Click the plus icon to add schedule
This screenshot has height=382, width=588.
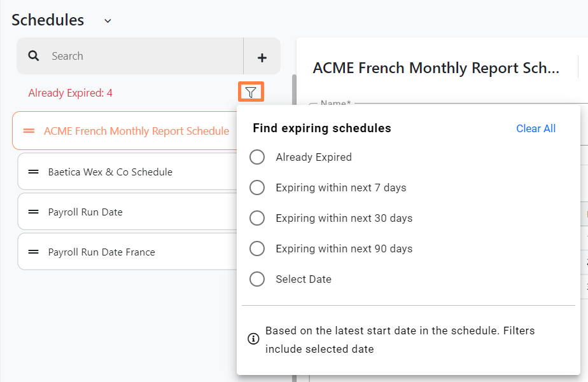tap(262, 57)
